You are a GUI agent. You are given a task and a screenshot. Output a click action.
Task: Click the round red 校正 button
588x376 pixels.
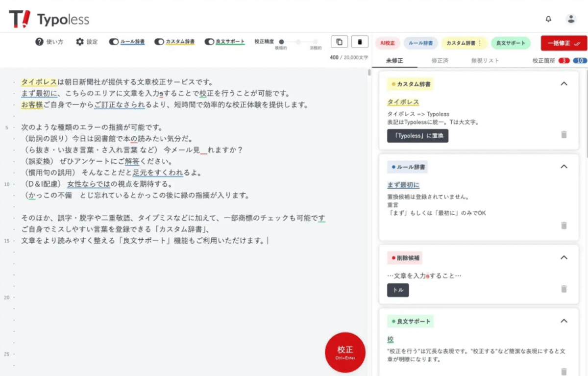(345, 352)
